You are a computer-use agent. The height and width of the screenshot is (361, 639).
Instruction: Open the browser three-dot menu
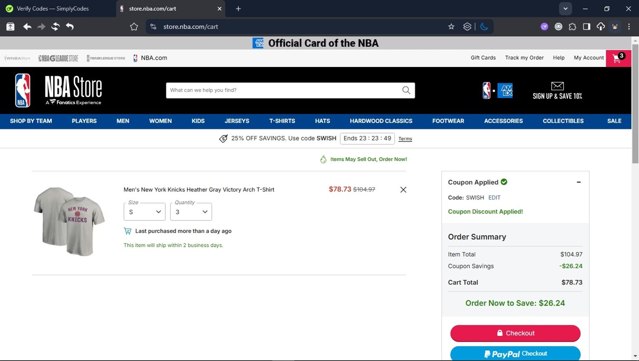point(629,26)
